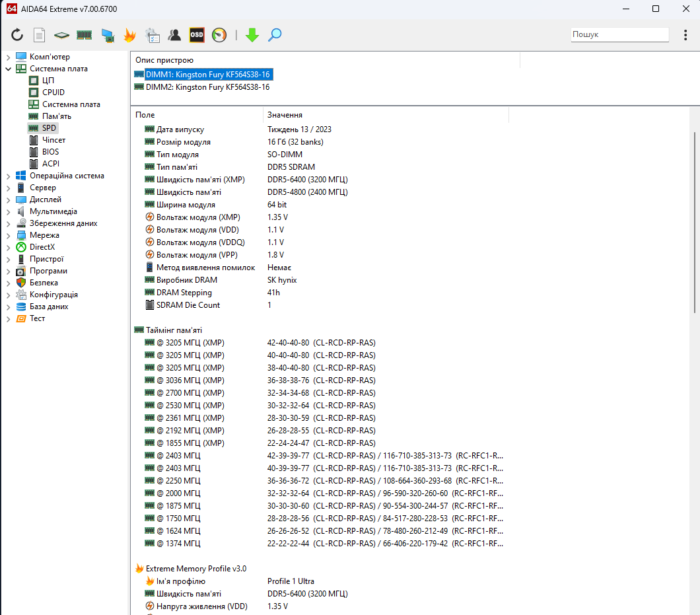700x615 pixels.
Task: Click the magnifying glass search icon
Action: click(275, 35)
